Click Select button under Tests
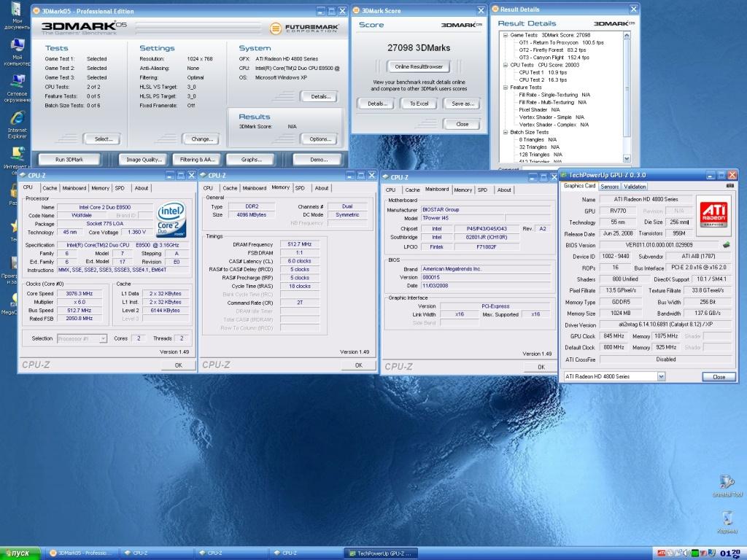 [x=103, y=139]
